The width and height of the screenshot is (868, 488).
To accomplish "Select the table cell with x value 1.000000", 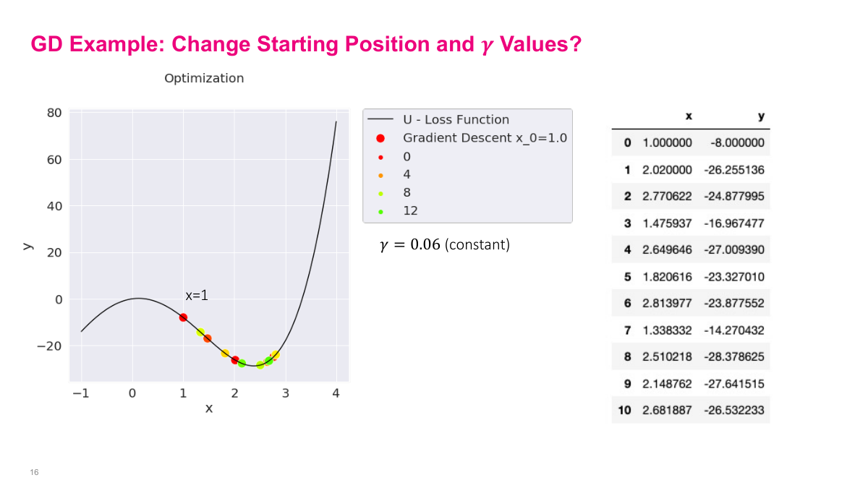I will (x=667, y=143).
